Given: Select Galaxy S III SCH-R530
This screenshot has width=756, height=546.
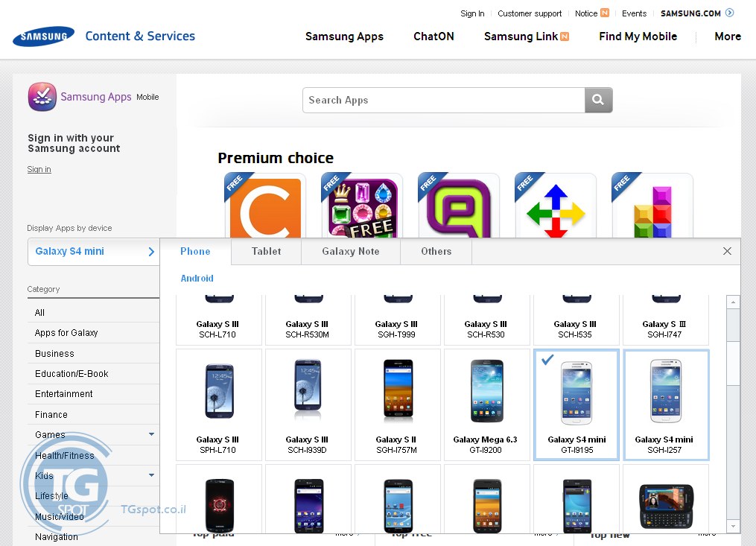Looking at the screenshot, I should (x=487, y=320).
